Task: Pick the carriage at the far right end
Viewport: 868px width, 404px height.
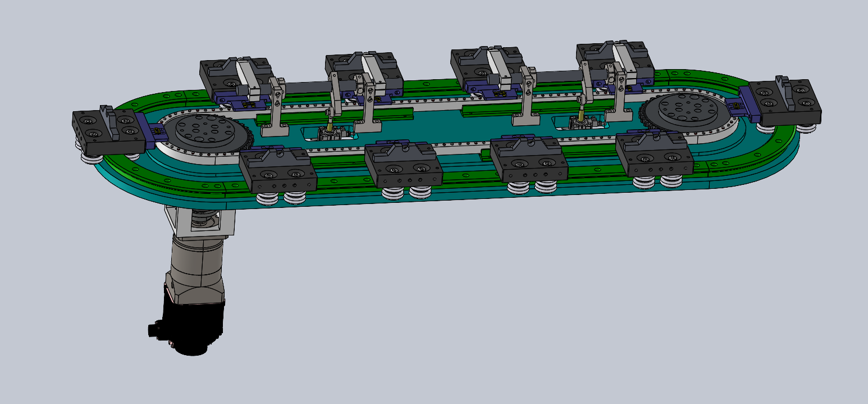Action: pyautogui.click(x=785, y=102)
